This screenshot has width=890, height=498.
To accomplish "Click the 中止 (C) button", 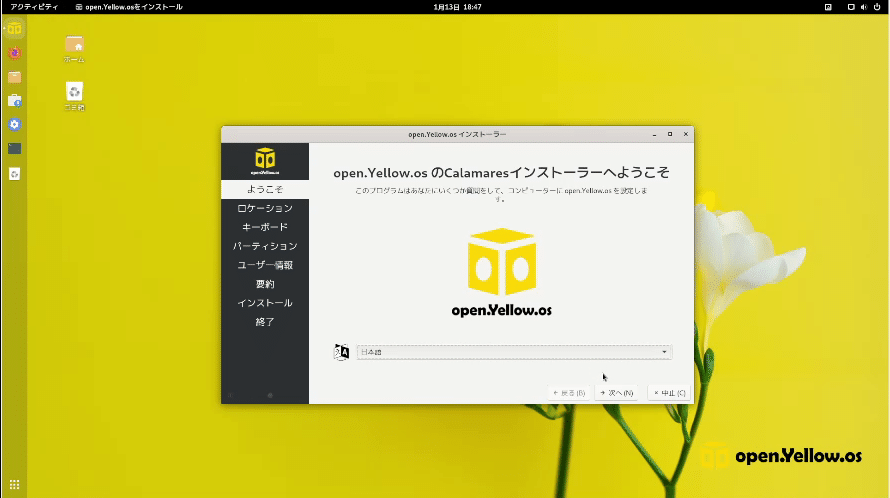I will pos(670,393).
